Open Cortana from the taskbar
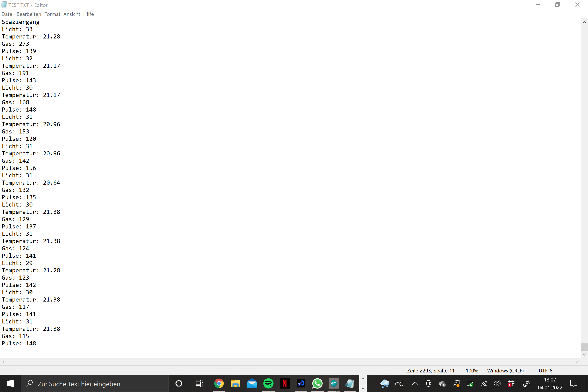The image size is (588, 392). click(x=179, y=383)
